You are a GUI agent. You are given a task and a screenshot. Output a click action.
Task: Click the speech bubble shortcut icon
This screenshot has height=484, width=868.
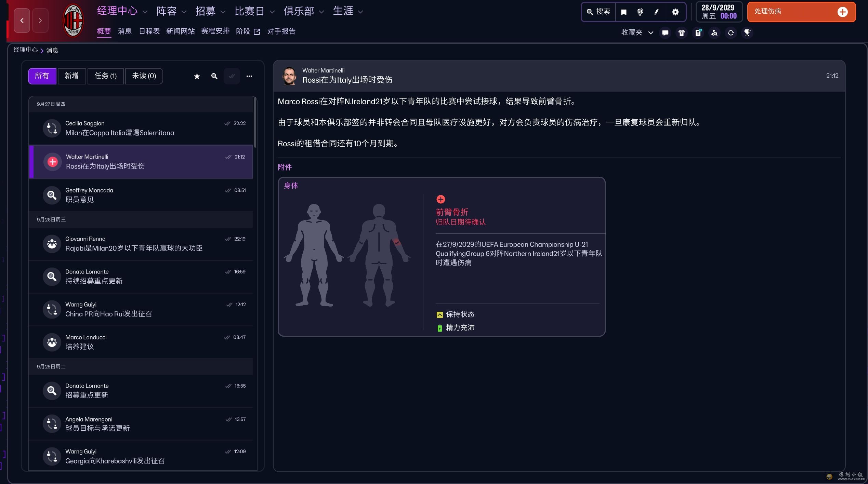tap(665, 33)
